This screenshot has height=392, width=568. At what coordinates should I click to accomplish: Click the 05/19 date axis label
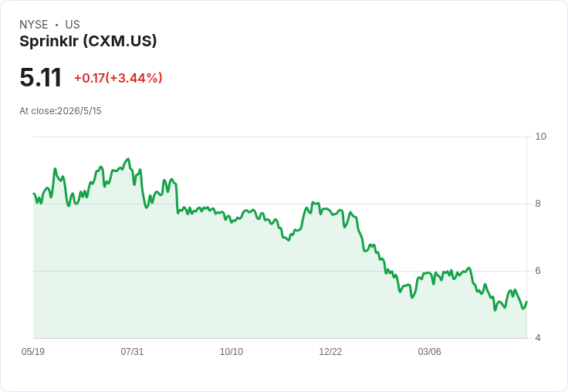[x=33, y=351]
